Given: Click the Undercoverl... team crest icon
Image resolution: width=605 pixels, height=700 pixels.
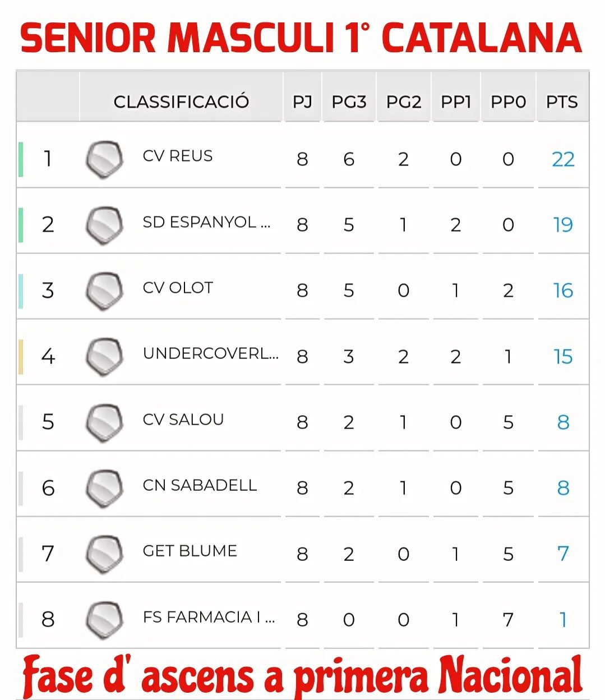Looking at the screenshot, I should point(104,357).
